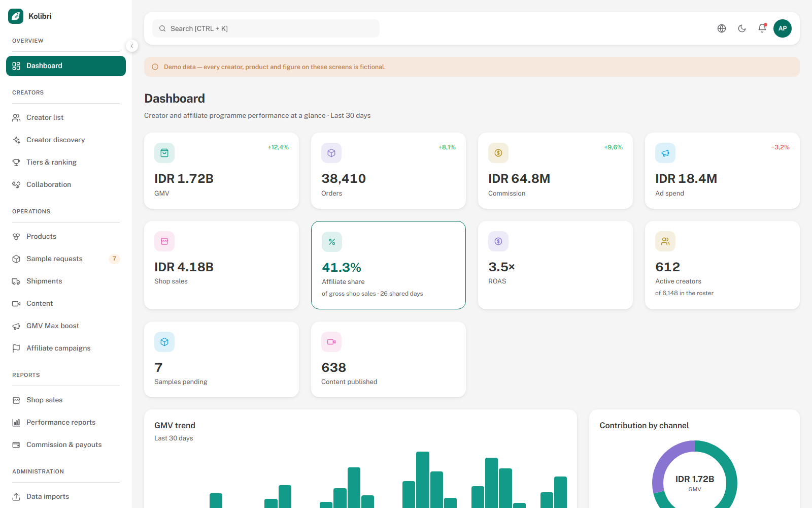Click the ROAS card dollar icon
The width and height of the screenshot is (812, 508).
[x=498, y=241]
